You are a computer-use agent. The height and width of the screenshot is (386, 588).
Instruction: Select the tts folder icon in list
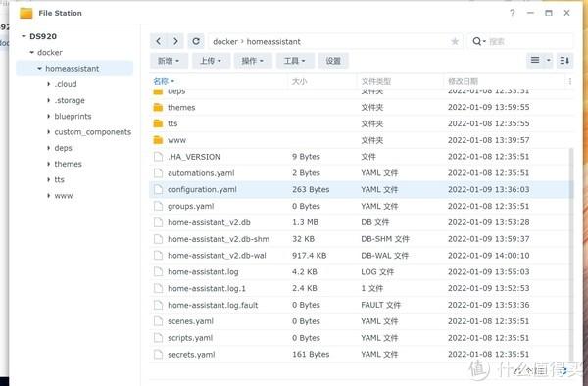(x=158, y=123)
